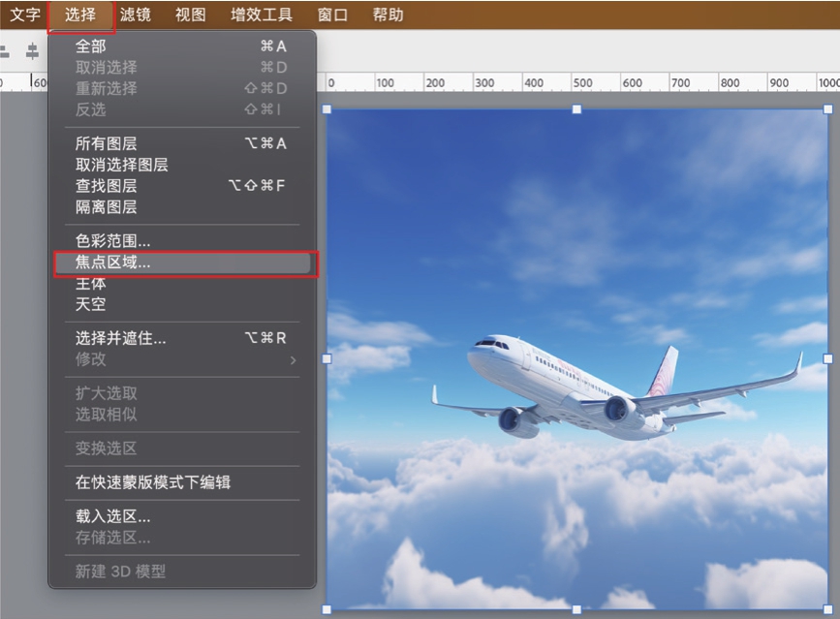
Task: Expand the 修改 submenu
Action: click(182, 359)
